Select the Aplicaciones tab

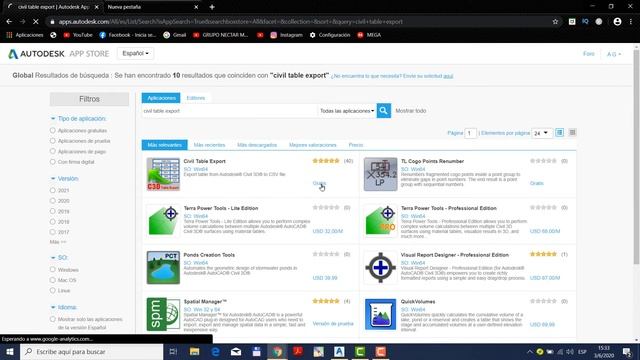click(x=161, y=98)
